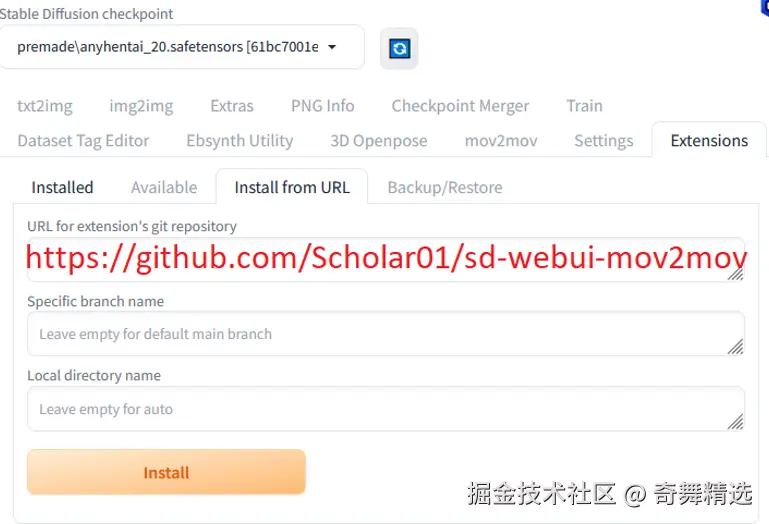Open the PNG Info tab
The image size is (769, 524).
coord(323,106)
